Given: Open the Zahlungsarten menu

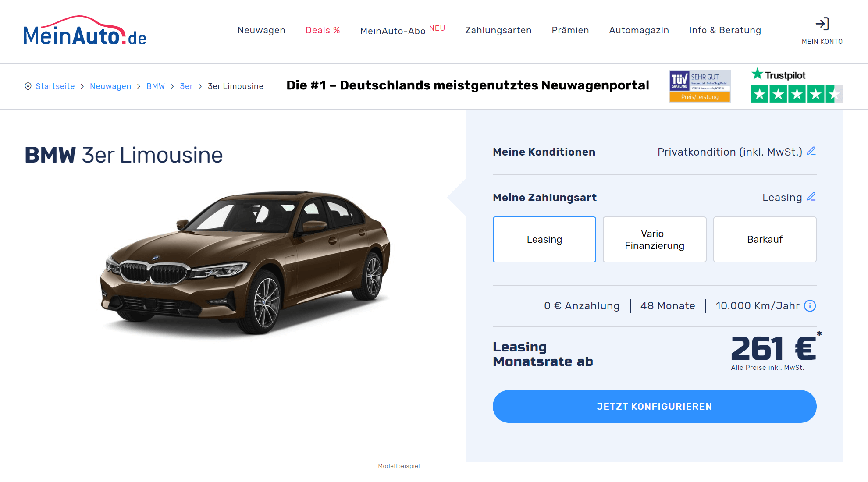Looking at the screenshot, I should [498, 30].
